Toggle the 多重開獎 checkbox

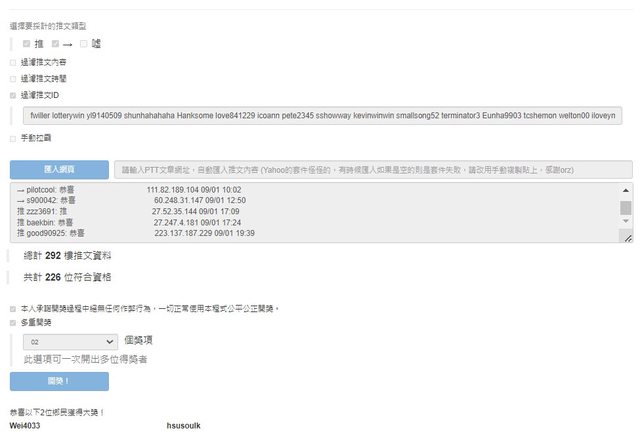(x=13, y=323)
